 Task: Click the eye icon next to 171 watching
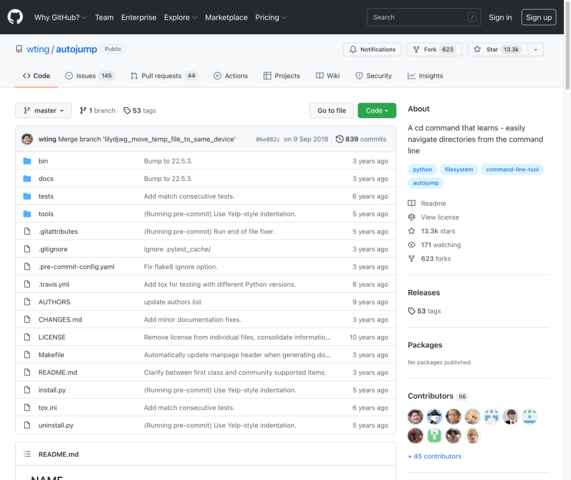pyautogui.click(x=411, y=245)
